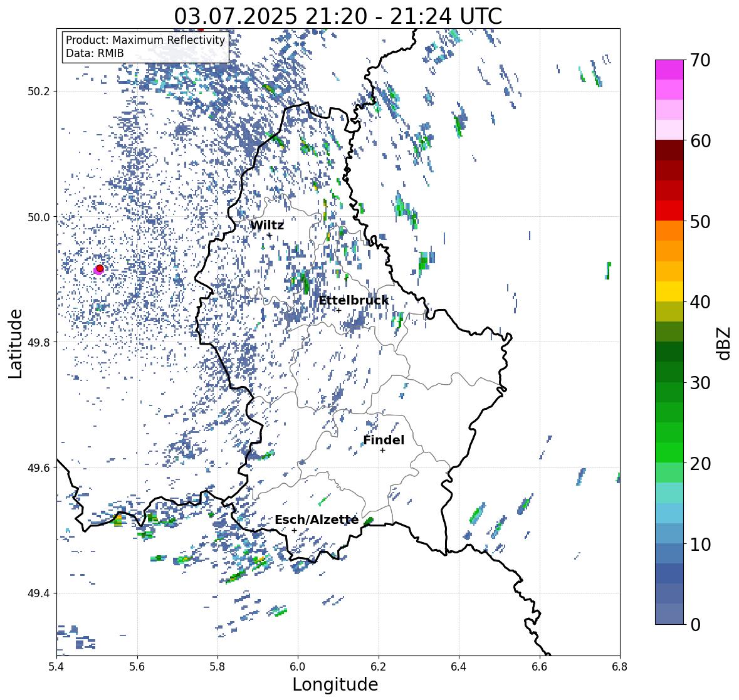Click the 60 colorbar tick value
Viewport: 739px width, 700px height.
pos(700,141)
